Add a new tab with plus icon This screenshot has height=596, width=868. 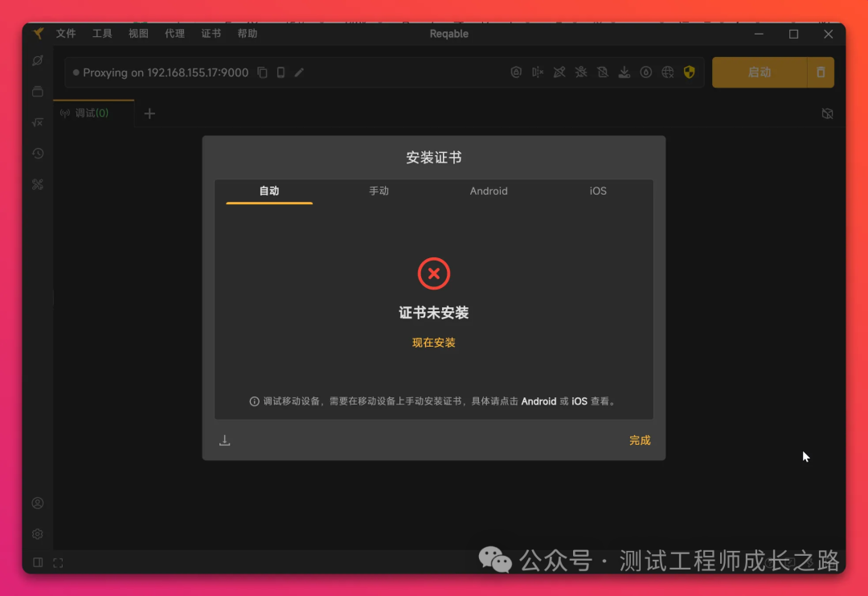click(149, 113)
